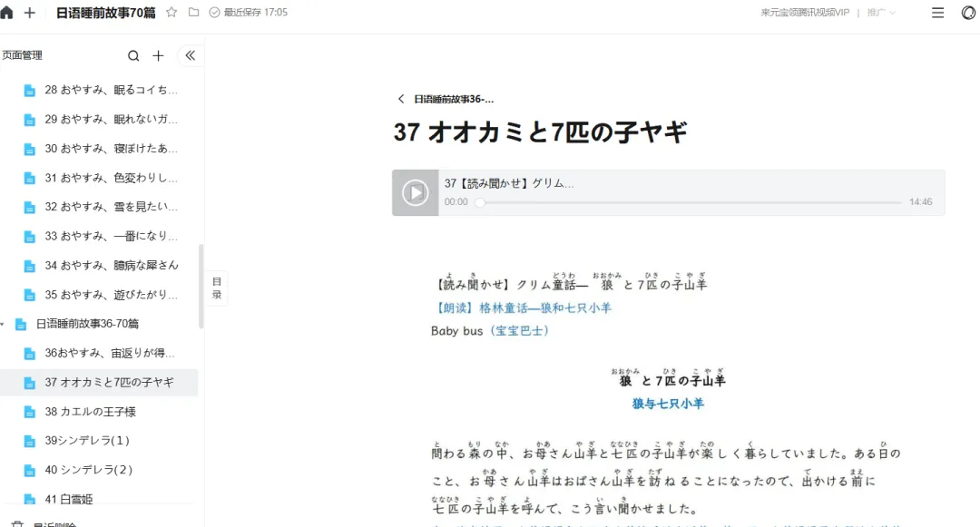Click page icon next to 30 おやすみ、寝ぼけたあ…
This screenshot has height=527, width=980.
click(29, 150)
